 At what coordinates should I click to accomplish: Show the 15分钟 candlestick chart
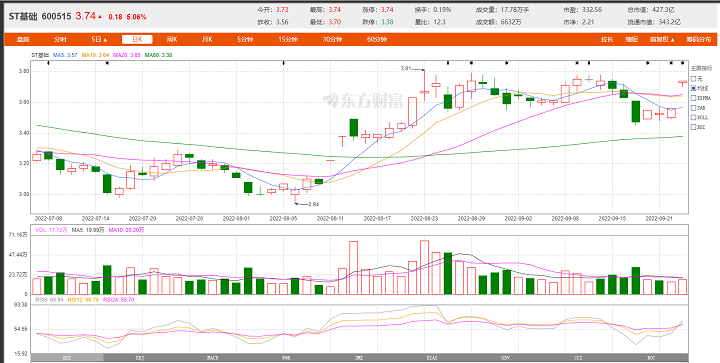[x=288, y=39]
